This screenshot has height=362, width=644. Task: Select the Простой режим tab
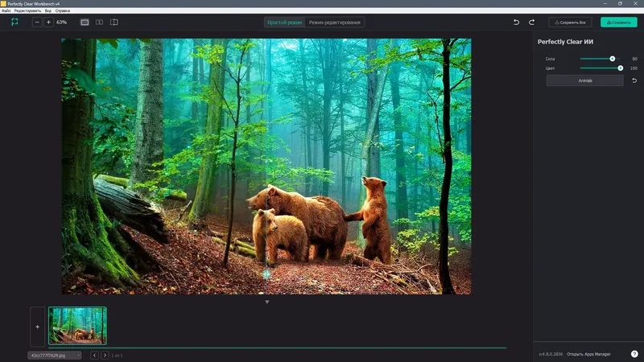point(285,23)
